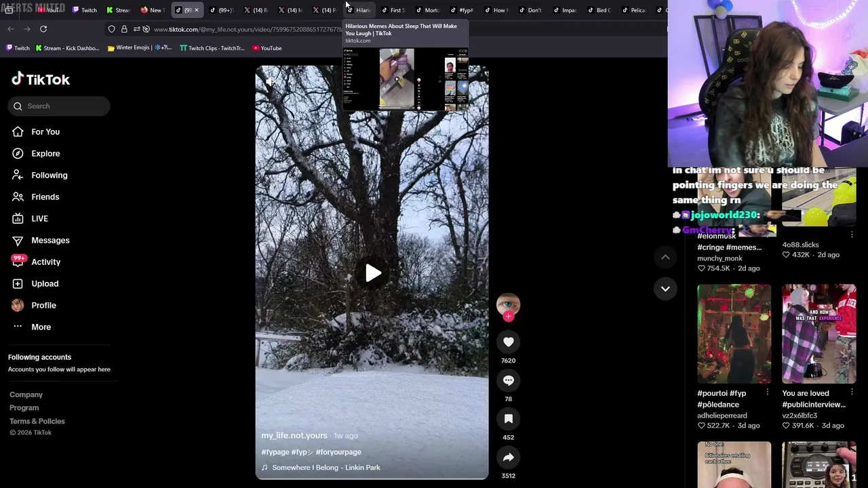The width and height of the screenshot is (868, 488).
Task: Play the snowy tree video
Action: [x=372, y=273]
